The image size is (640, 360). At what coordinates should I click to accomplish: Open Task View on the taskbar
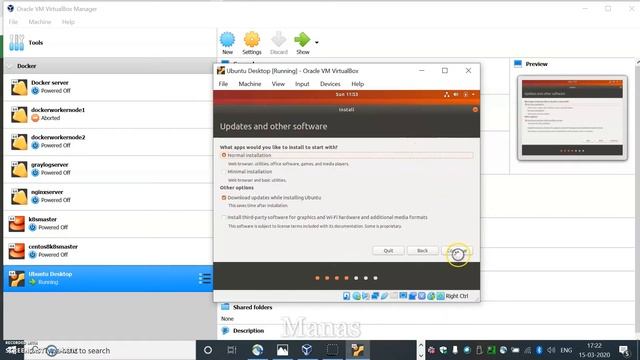232,350
